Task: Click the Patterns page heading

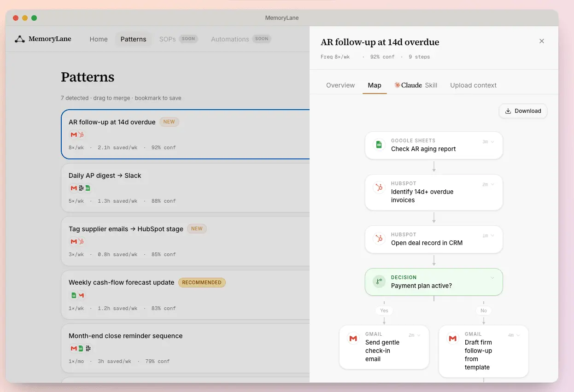Action: coord(88,77)
